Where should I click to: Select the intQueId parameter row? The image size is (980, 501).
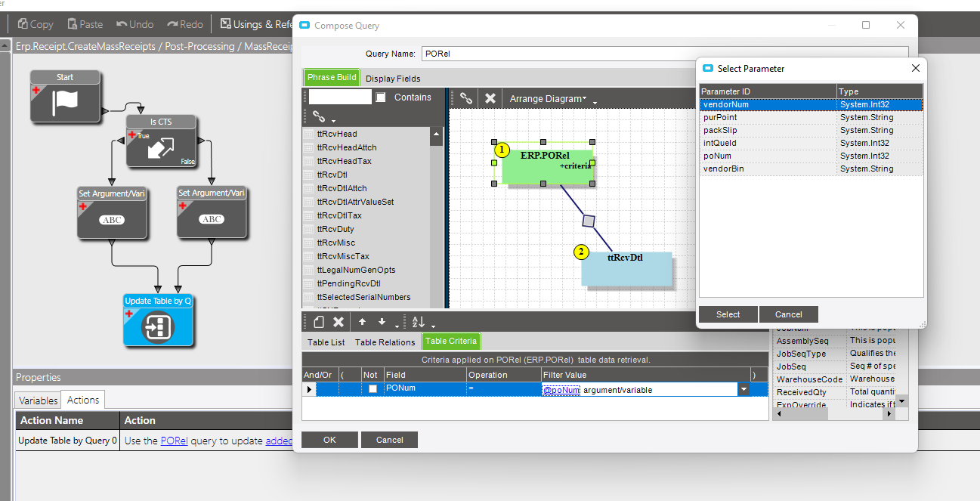coord(811,143)
